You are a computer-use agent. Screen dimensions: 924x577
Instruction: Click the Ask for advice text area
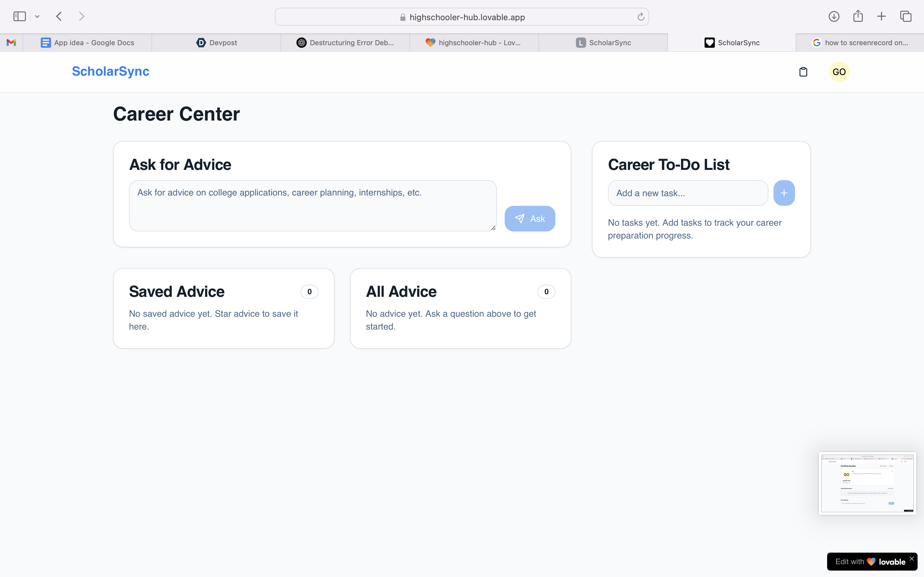click(312, 206)
